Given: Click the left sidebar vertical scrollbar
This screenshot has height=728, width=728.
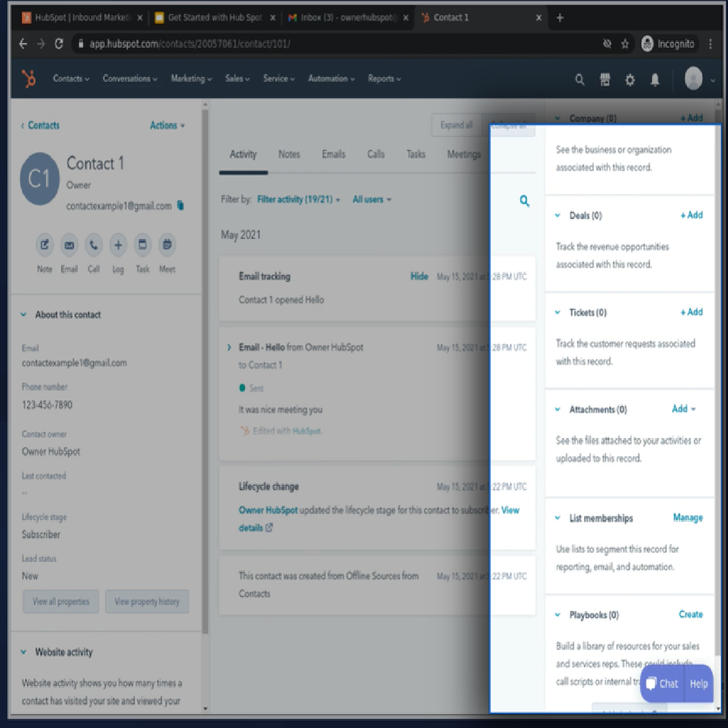Looking at the screenshot, I should [x=205, y=370].
